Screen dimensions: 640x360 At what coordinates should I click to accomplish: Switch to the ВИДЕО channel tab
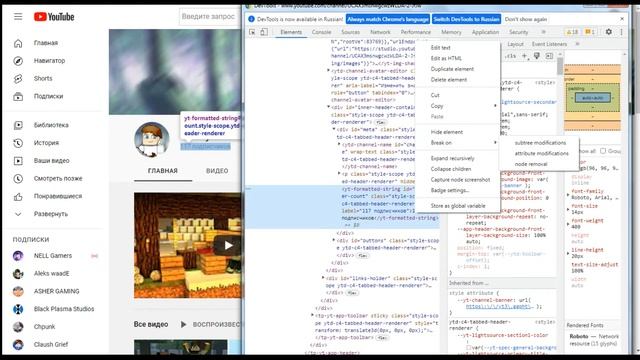tap(217, 171)
